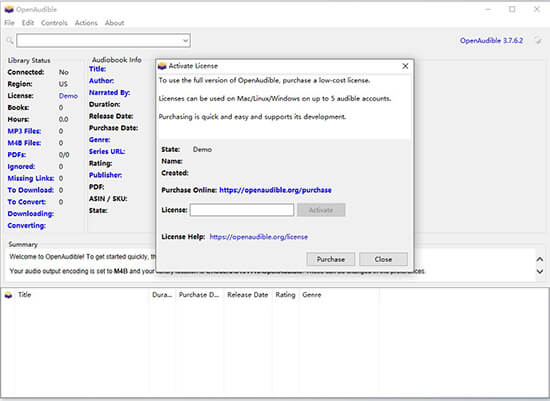
Task: Click the Series URL link
Action: tap(107, 152)
